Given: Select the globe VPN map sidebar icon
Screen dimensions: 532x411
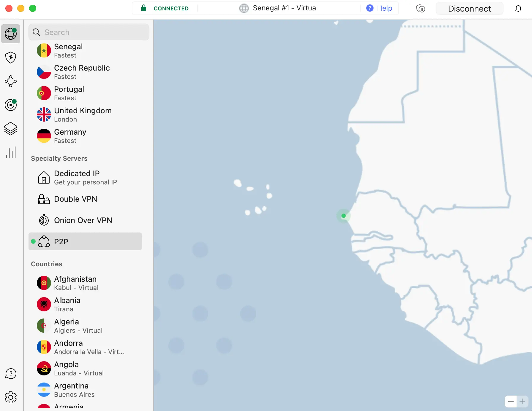Looking at the screenshot, I should [x=11, y=34].
